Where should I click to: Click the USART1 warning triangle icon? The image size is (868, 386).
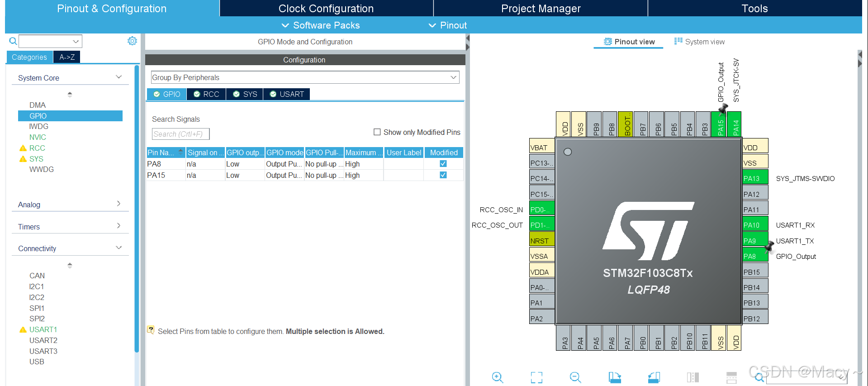point(23,329)
